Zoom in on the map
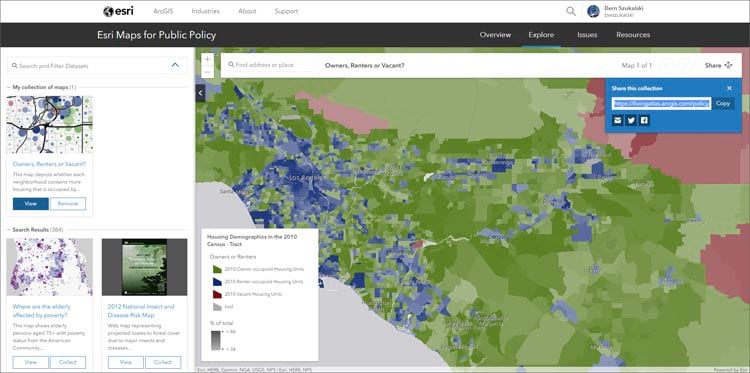This screenshot has height=373, width=750. 207,60
